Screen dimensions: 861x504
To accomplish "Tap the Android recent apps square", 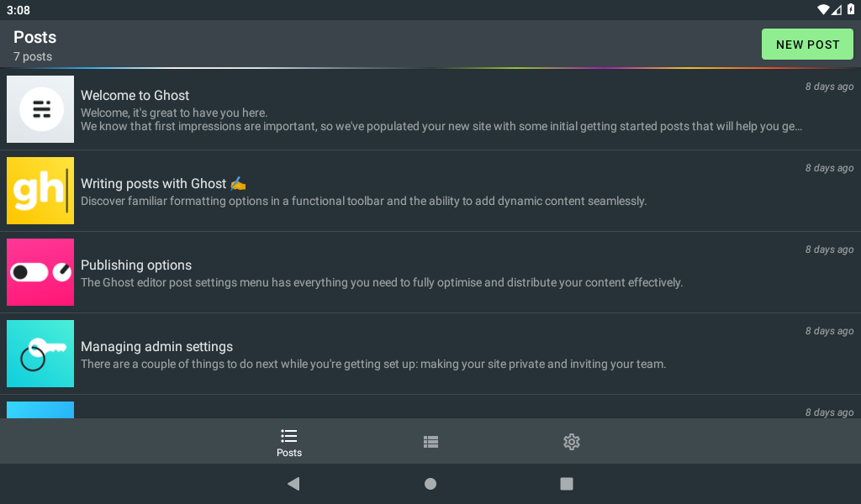I will click(x=567, y=484).
